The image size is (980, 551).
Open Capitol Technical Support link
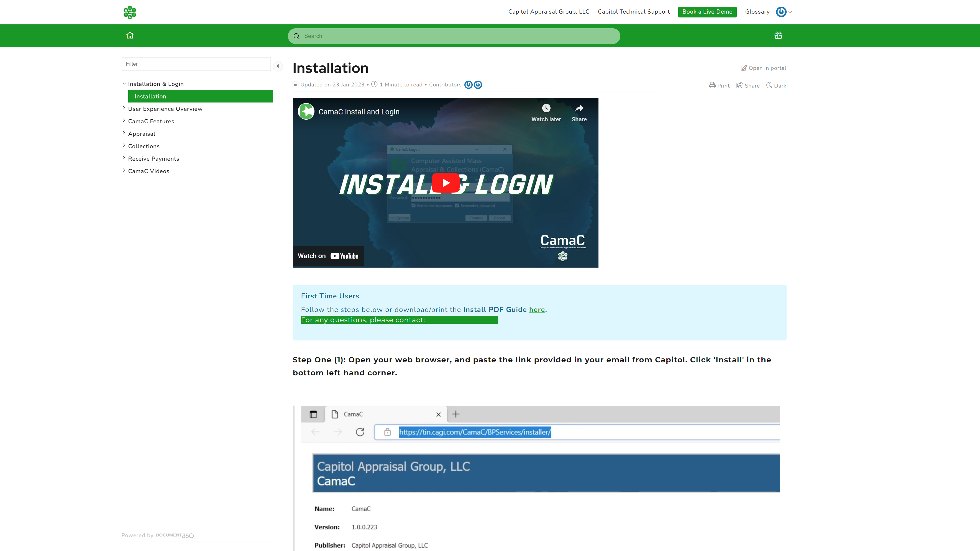633,12
